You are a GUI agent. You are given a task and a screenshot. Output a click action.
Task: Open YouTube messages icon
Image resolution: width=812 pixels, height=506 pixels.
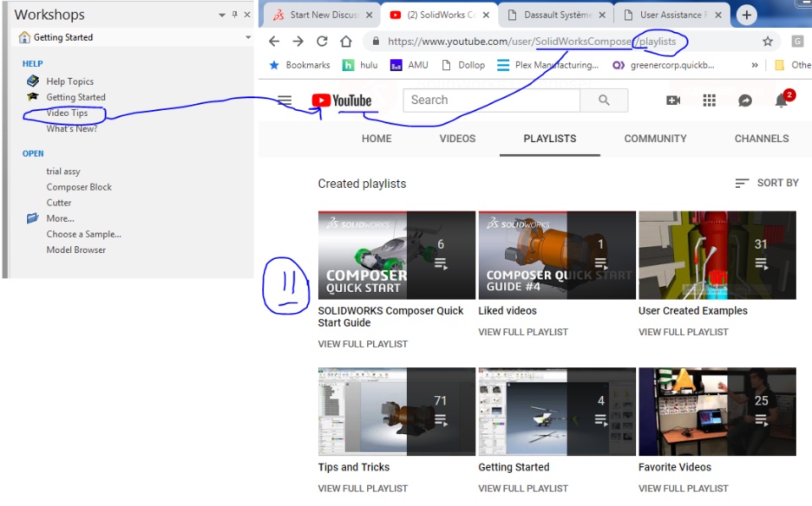744,100
